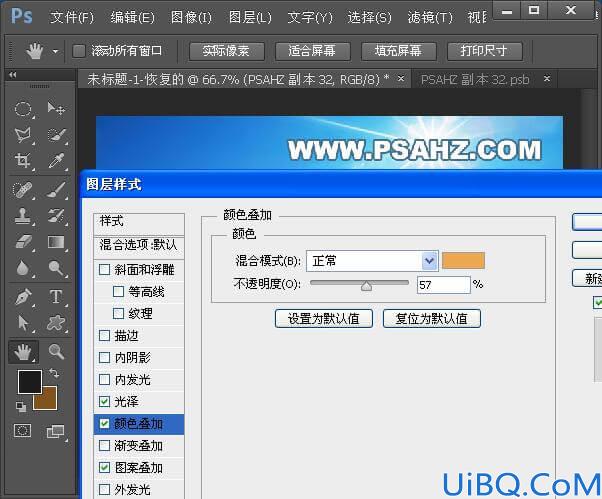
Task: Select the Type tool
Action: pos(56,297)
